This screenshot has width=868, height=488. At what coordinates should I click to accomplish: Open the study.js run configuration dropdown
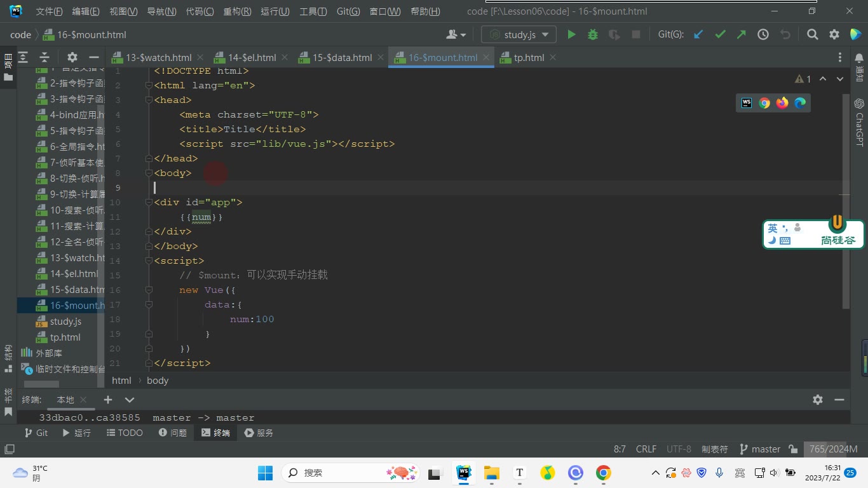[519, 35]
